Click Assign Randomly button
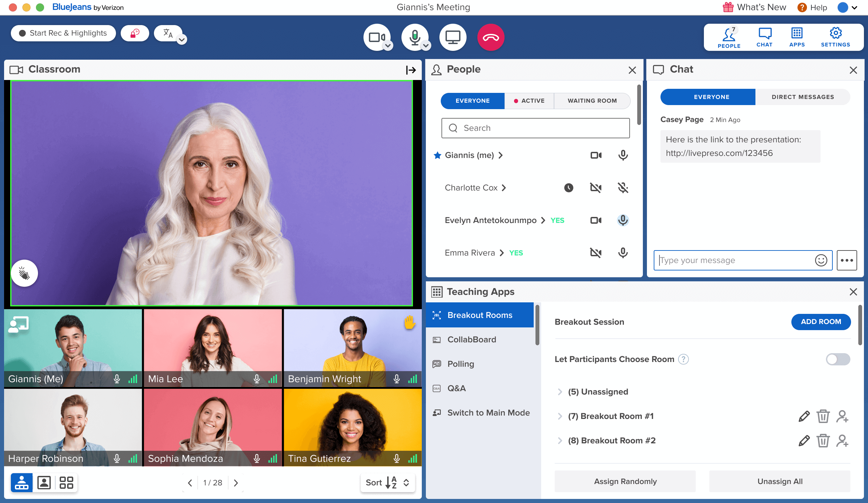868x503 pixels. [x=625, y=481]
